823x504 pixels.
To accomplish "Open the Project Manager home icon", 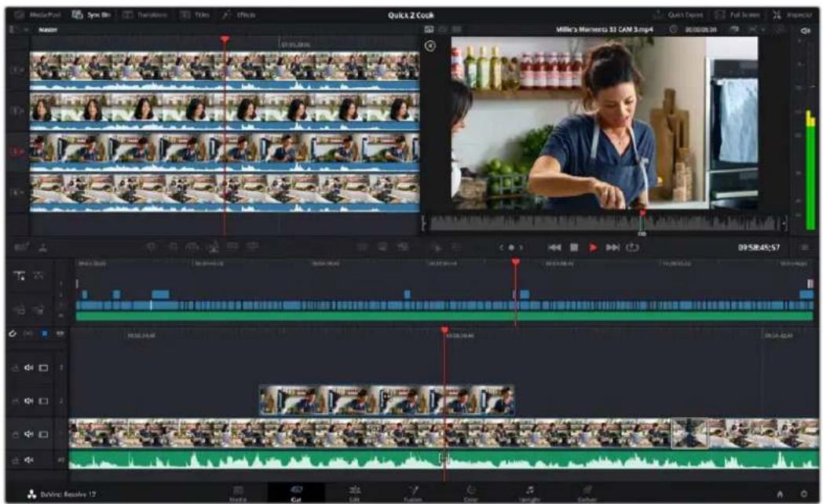I will (x=780, y=494).
